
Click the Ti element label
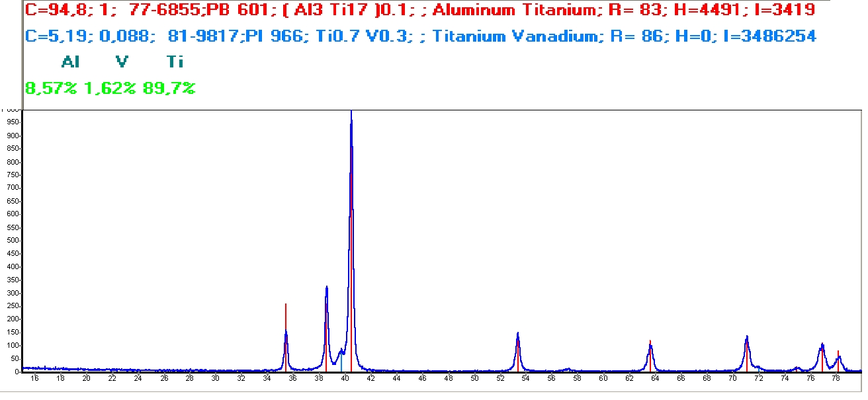tap(175, 62)
